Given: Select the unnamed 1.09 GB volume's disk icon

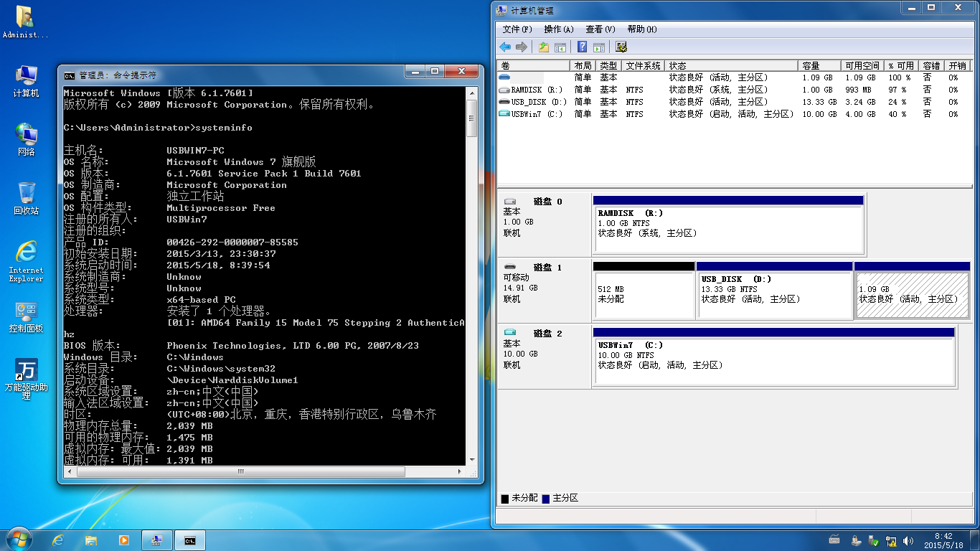Looking at the screenshot, I should coord(505,77).
